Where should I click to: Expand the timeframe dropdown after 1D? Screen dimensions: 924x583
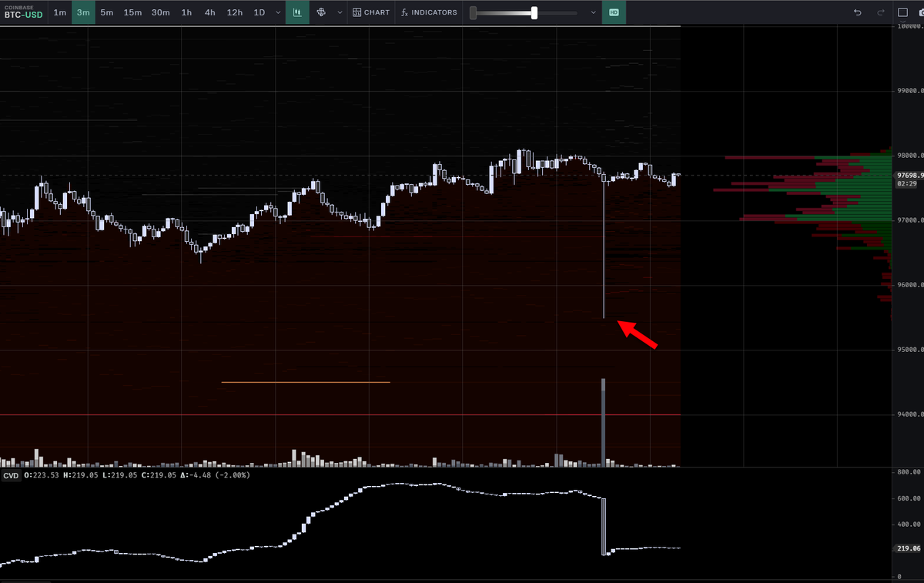point(276,12)
